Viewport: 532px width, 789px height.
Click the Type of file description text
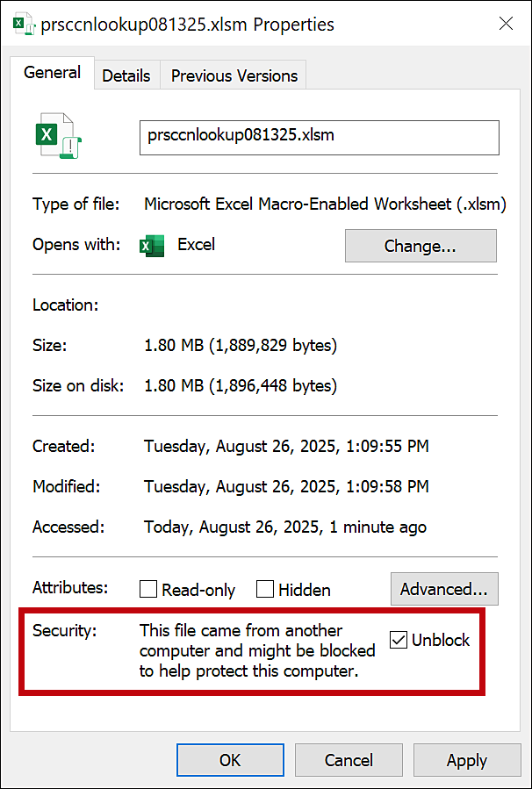coord(325,204)
